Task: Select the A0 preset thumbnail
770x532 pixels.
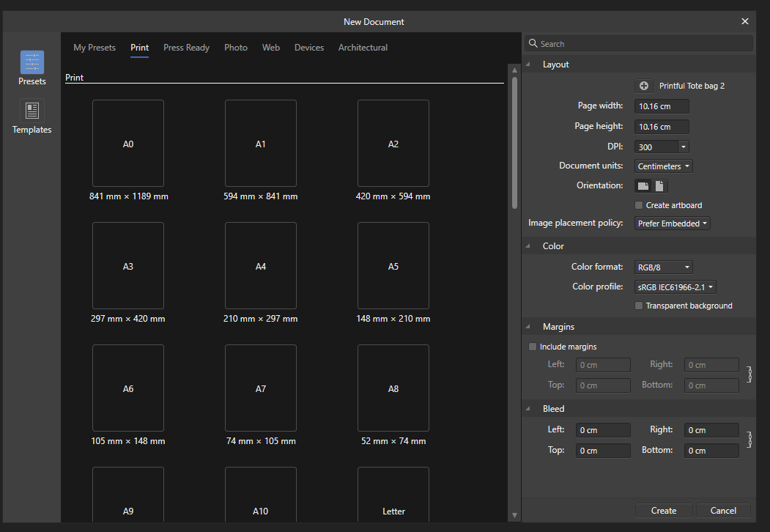Action: (x=128, y=144)
